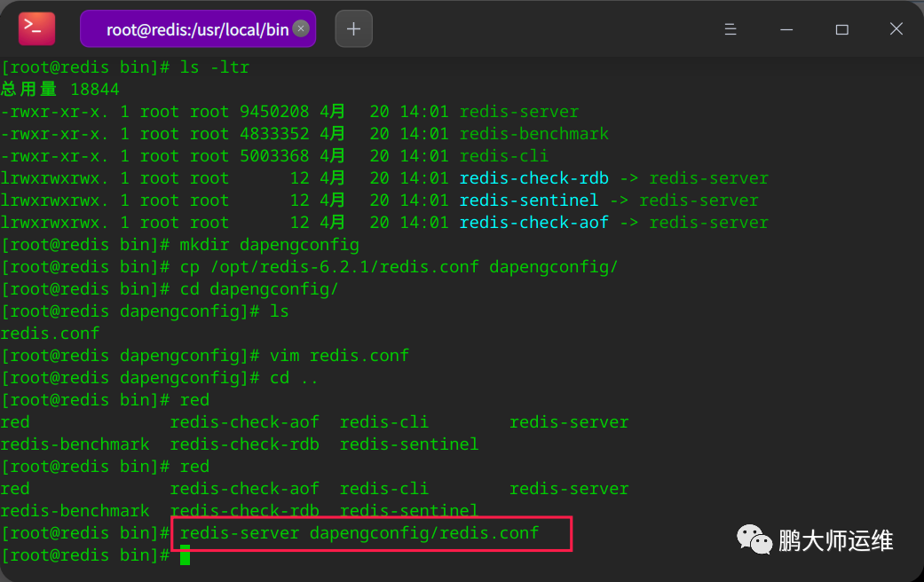
Task: Select the root@redis:/usr/local/bin tab
Action: click(x=198, y=28)
